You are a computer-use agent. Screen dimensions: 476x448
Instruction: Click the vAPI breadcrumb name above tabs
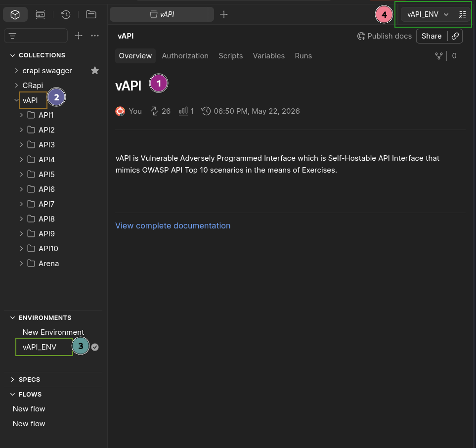tap(126, 36)
